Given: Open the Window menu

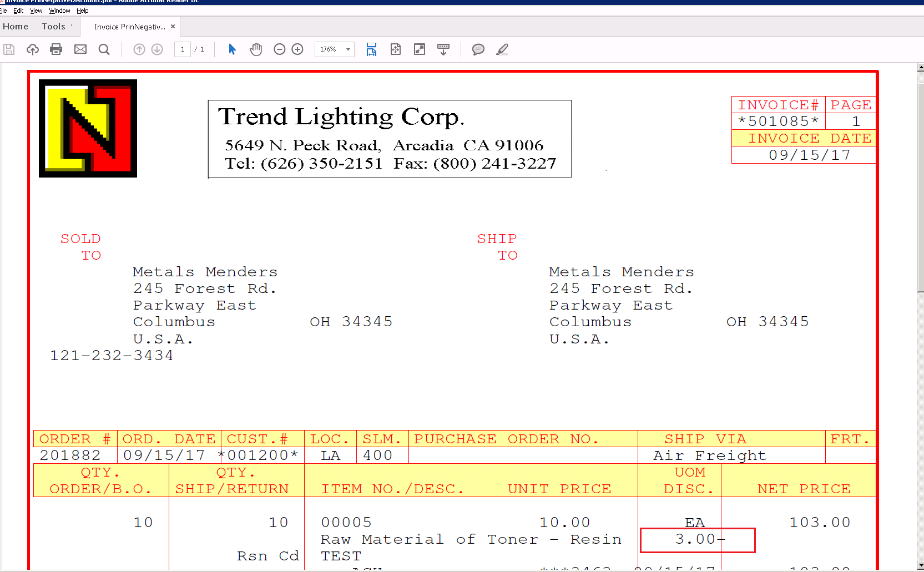Looking at the screenshot, I should click(x=59, y=11).
